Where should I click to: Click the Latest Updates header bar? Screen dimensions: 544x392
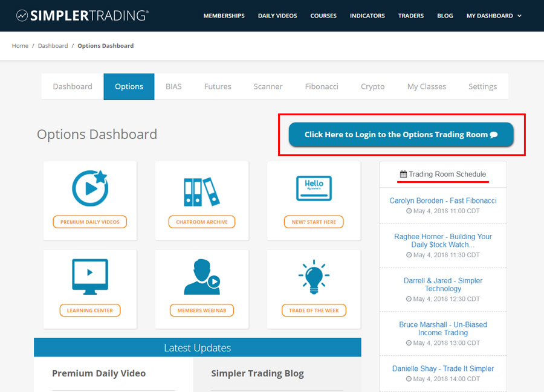198,348
